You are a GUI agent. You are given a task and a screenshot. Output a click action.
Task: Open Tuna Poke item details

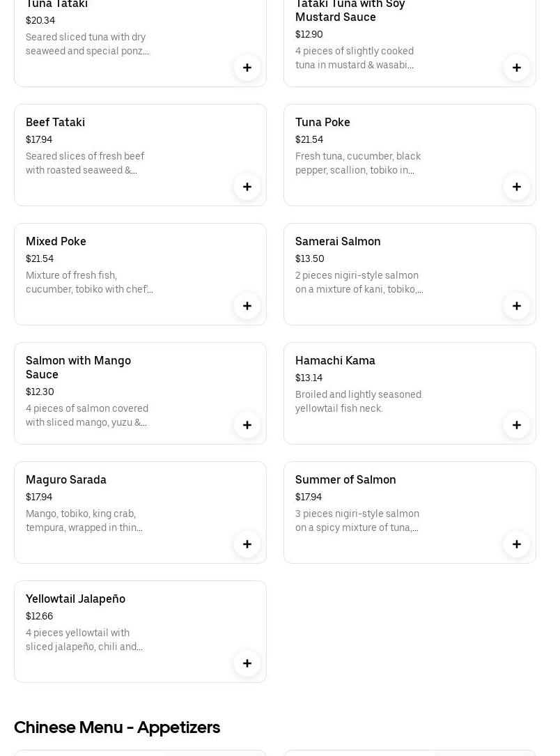[322, 122]
